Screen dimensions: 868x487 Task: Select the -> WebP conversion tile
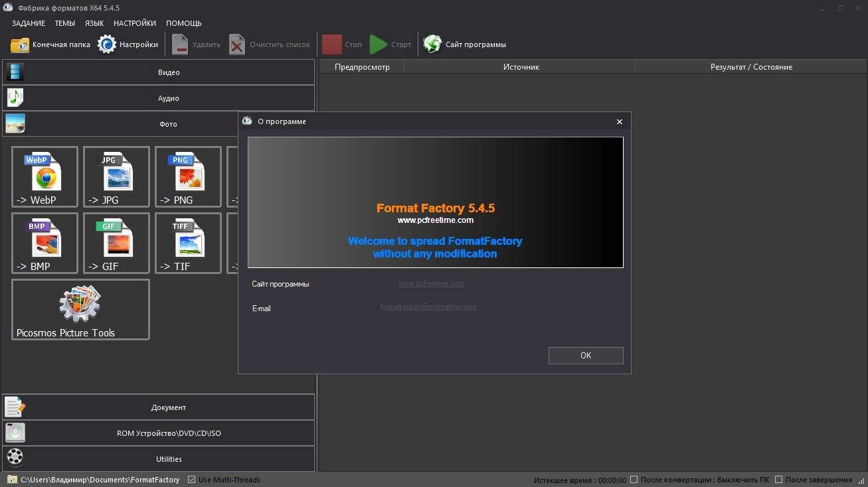click(44, 176)
